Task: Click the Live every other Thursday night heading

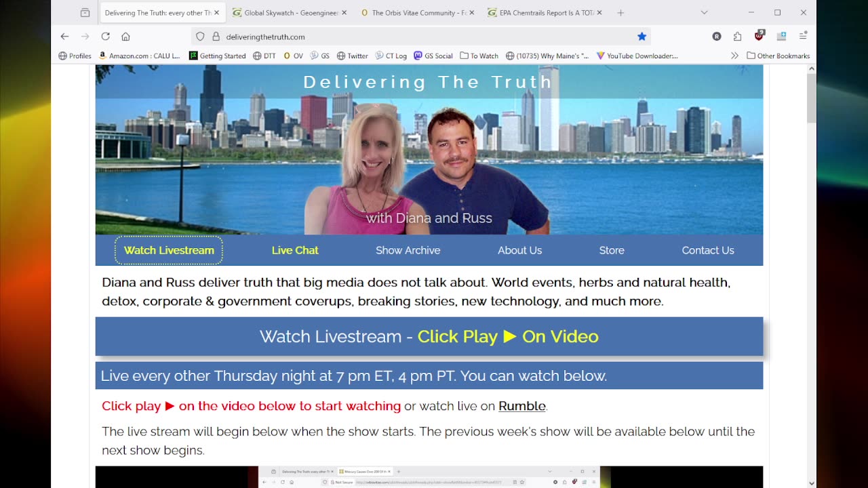Action: pos(429,375)
